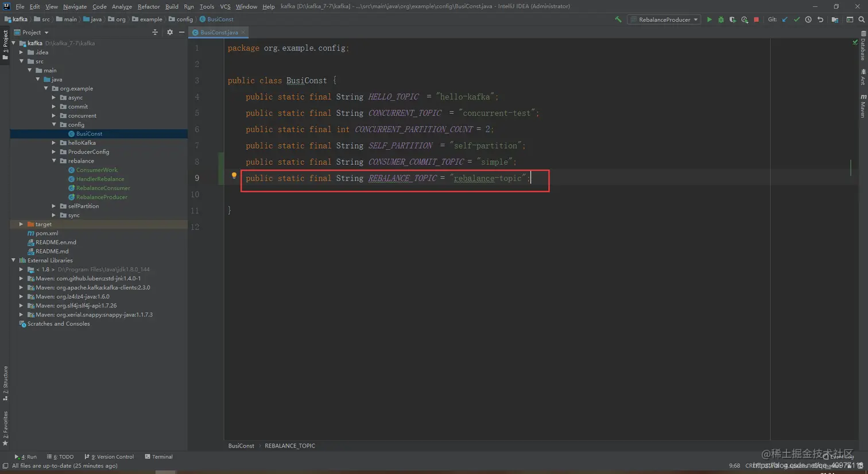Click REBALANCE_TOPIC in the bottom breadcrumb
This screenshot has height=474, width=868.
coord(290,446)
